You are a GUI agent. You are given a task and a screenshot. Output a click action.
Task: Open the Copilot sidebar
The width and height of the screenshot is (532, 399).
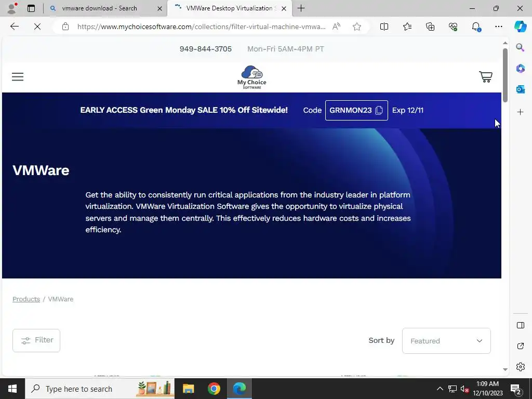coord(521,26)
